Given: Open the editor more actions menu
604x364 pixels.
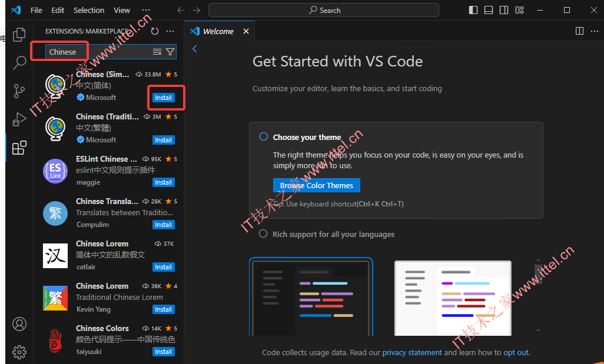Looking at the screenshot, I should pos(595,31).
